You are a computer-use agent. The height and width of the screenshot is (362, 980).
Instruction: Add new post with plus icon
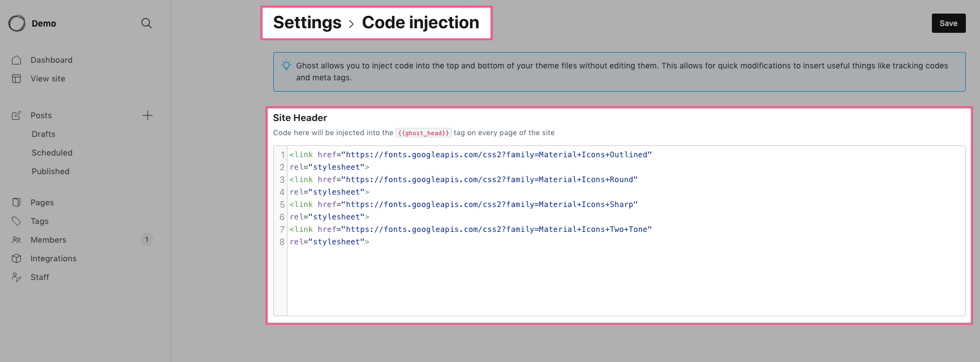(148, 115)
